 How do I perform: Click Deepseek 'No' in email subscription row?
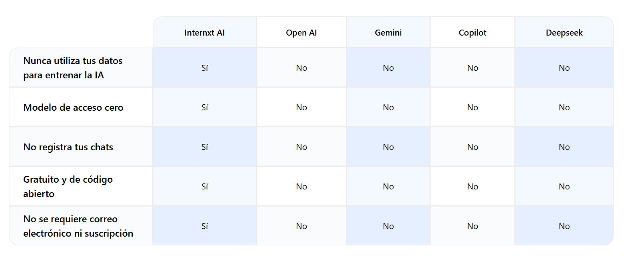click(564, 226)
